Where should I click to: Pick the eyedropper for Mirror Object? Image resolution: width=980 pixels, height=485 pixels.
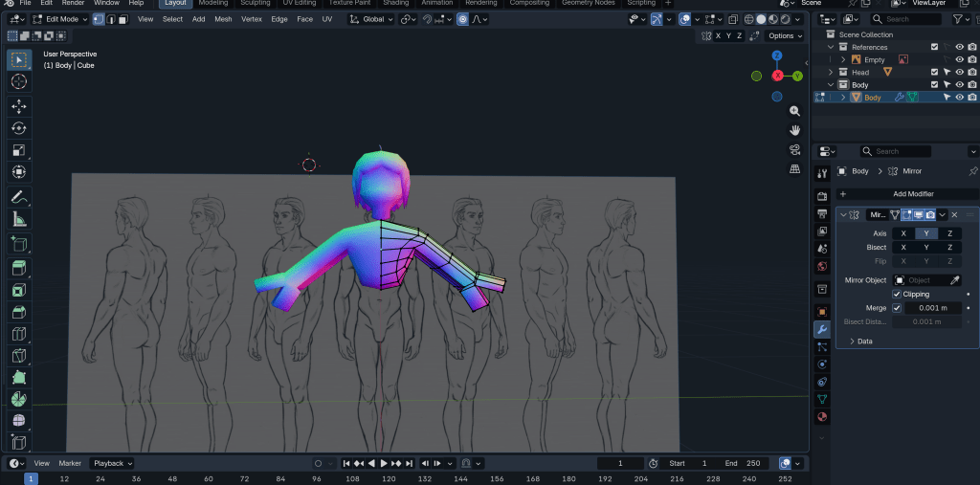pos(954,280)
